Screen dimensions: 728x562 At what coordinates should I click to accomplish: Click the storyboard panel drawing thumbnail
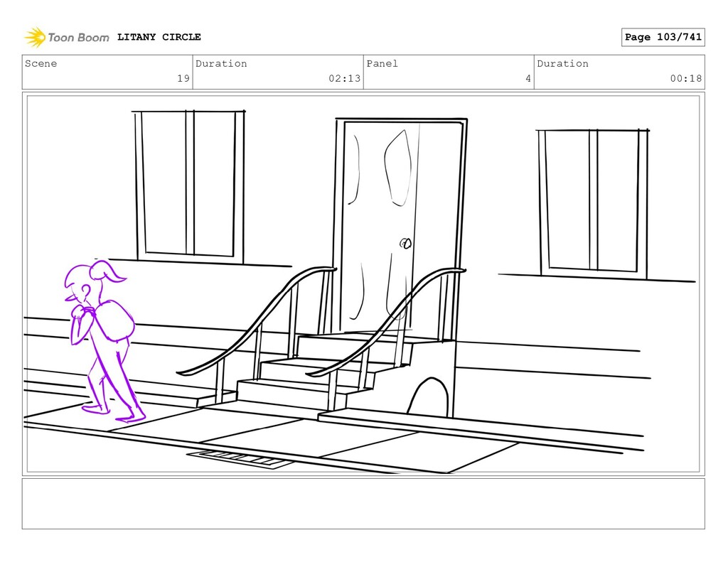[363, 284]
